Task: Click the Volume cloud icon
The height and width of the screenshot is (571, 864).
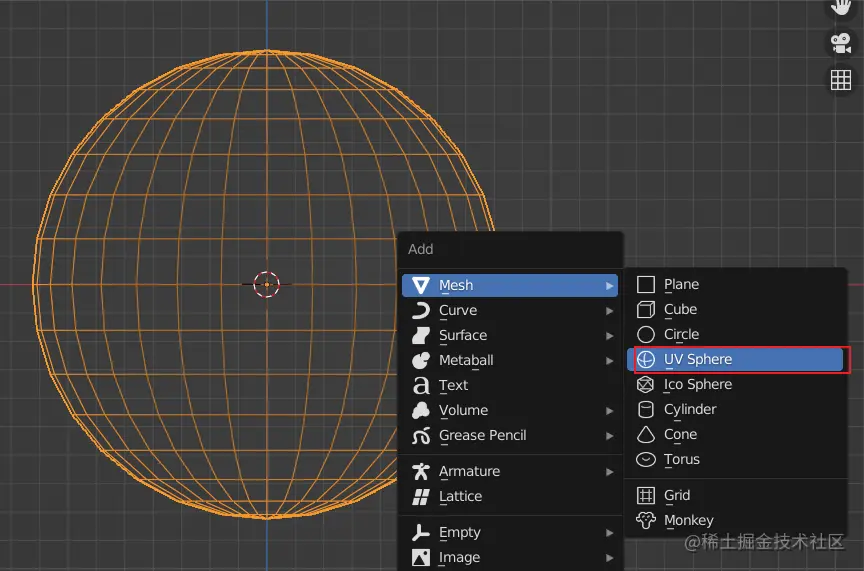Action: click(x=420, y=411)
